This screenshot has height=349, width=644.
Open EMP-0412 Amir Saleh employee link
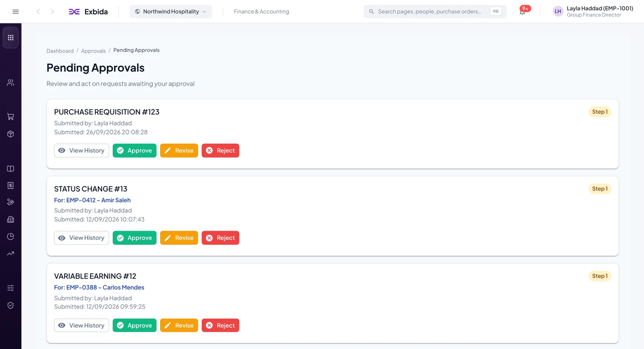tap(93, 200)
